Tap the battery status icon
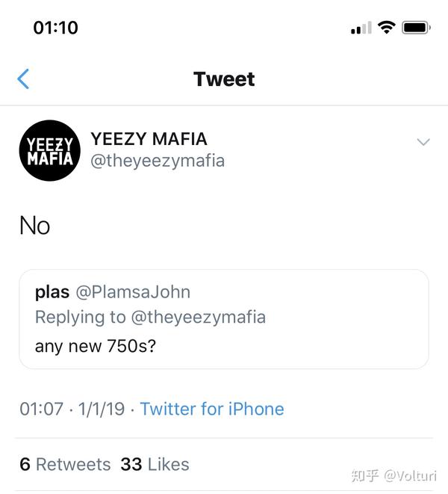The height and width of the screenshot is (494, 448). (x=416, y=28)
